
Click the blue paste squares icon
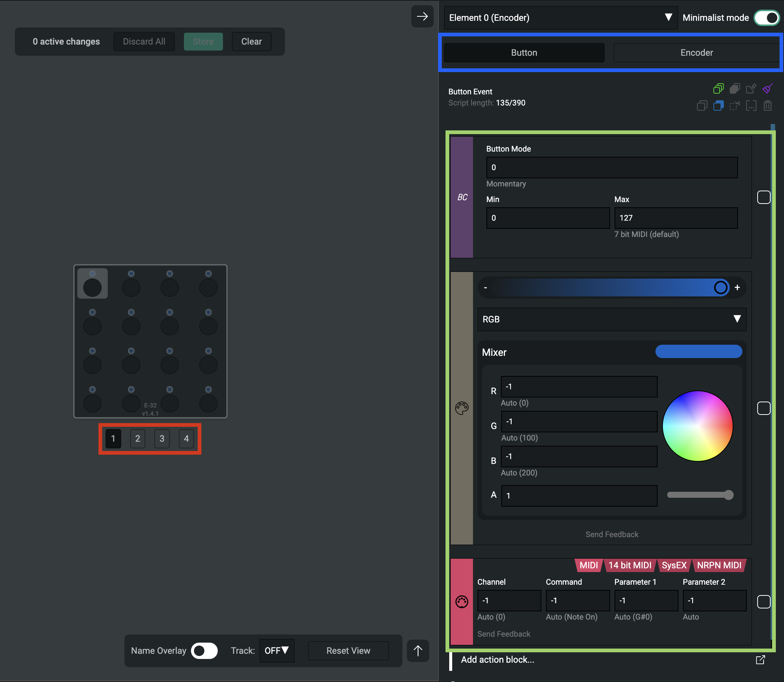click(718, 105)
